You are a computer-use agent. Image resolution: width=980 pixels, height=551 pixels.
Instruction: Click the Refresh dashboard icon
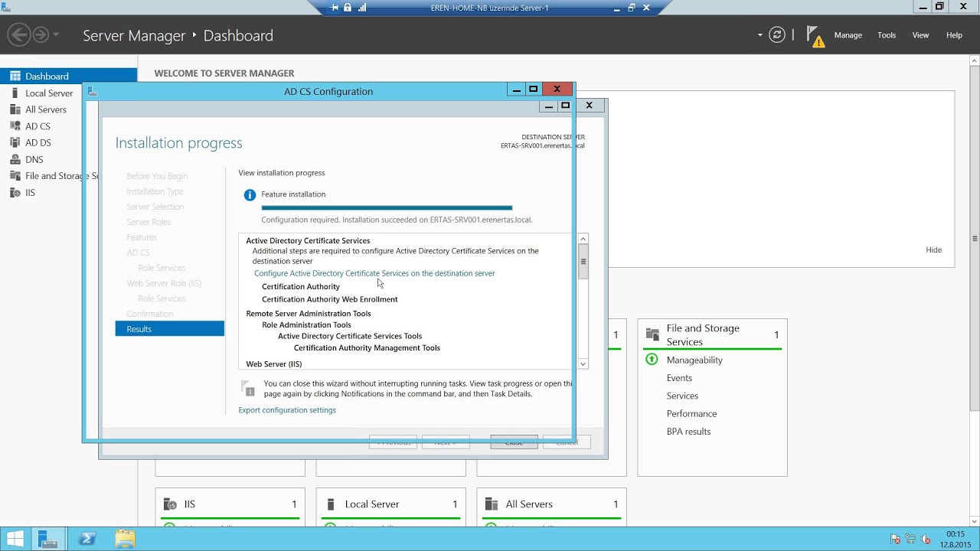pyautogui.click(x=777, y=35)
